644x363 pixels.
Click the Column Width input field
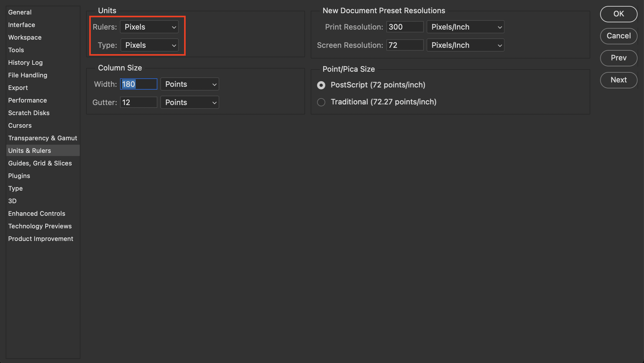click(x=139, y=84)
